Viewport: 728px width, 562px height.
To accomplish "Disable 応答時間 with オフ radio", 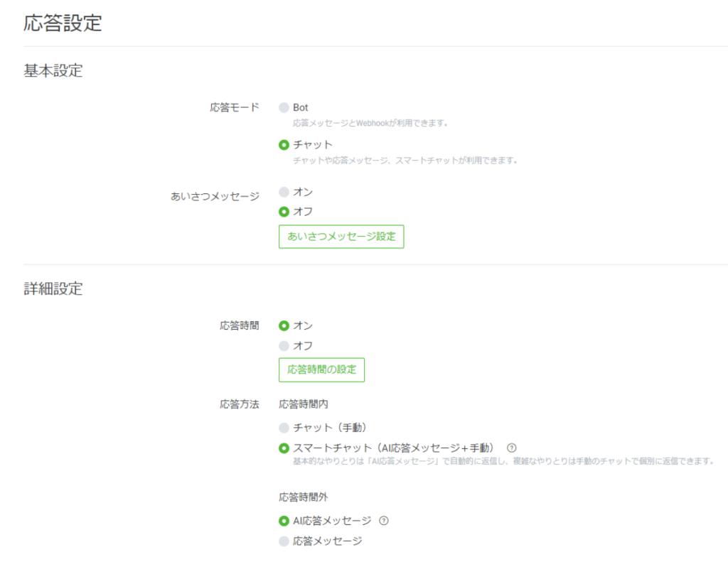I will 284,346.
